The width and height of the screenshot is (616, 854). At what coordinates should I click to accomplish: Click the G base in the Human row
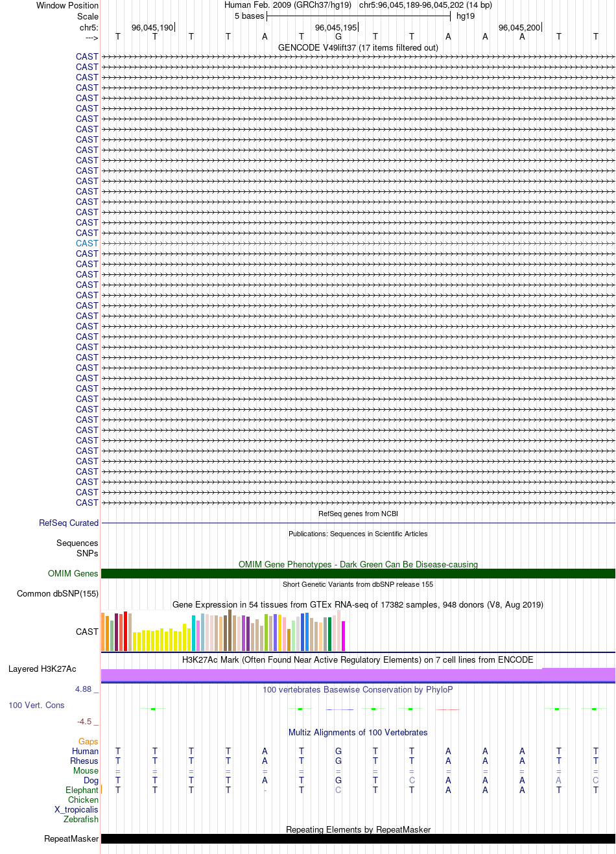(x=338, y=751)
